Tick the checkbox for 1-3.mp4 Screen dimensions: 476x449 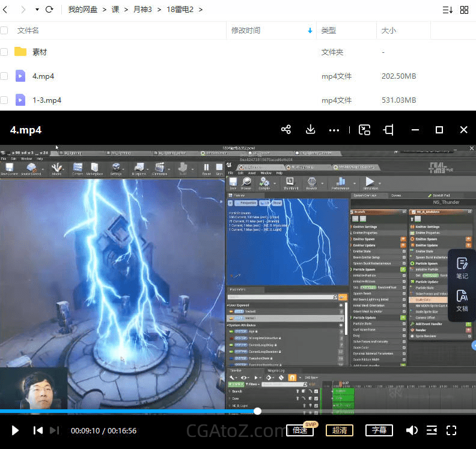point(4,100)
